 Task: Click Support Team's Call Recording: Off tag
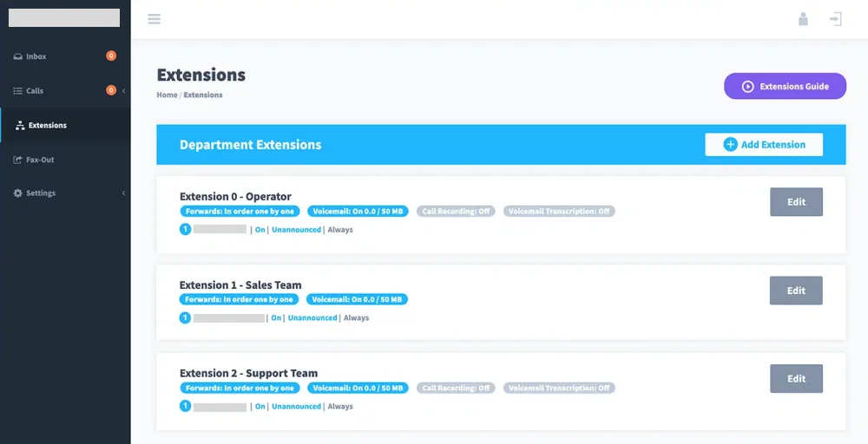457,388
